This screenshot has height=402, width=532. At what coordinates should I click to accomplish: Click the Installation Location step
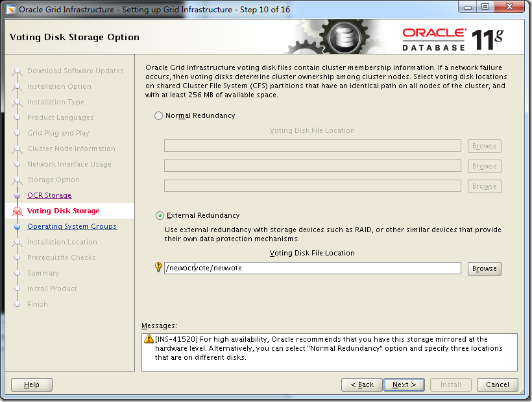click(x=62, y=242)
